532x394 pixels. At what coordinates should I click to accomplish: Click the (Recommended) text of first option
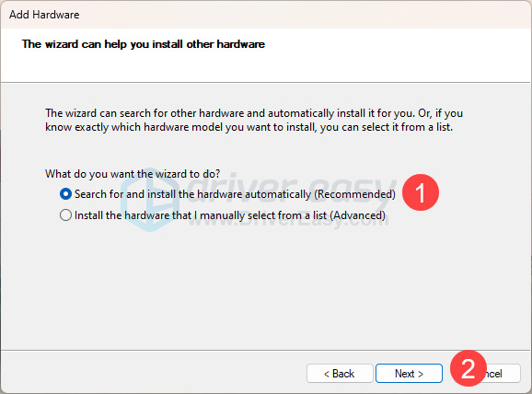click(x=354, y=194)
